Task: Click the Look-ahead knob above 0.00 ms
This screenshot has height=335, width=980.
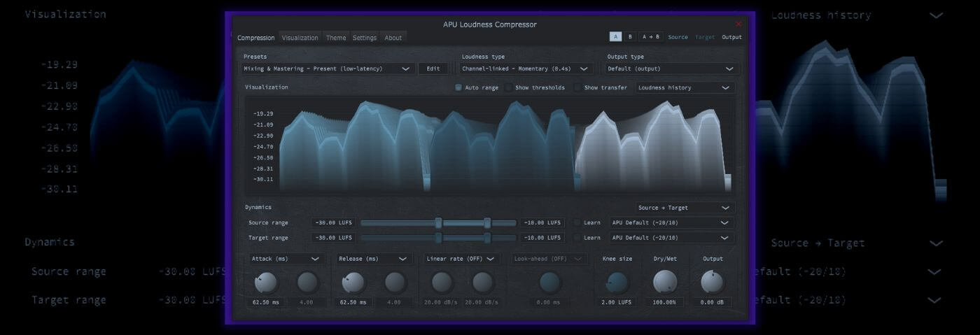Action: [549, 283]
